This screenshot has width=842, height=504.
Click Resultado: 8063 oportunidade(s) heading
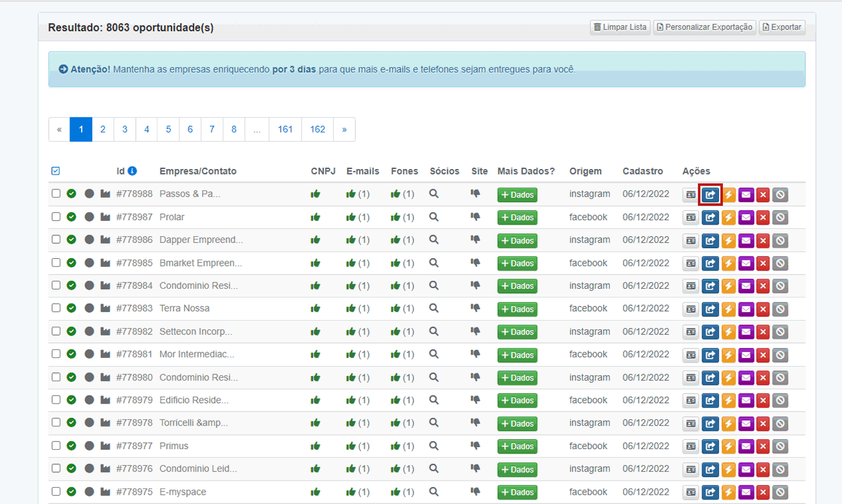[x=131, y=27]
